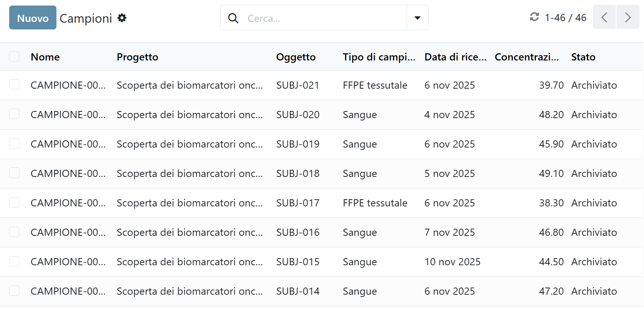Check the row checkbox for SUBJ-018
The height and width of the screenshot is (309, 644).
[14, 173]
